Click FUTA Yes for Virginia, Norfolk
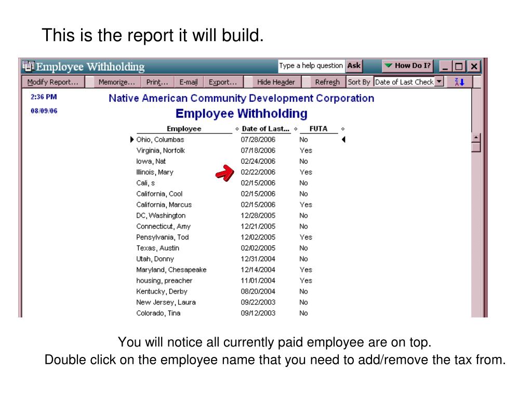The width and height of the screenshot is (532, 399). (x=305, y=150)
